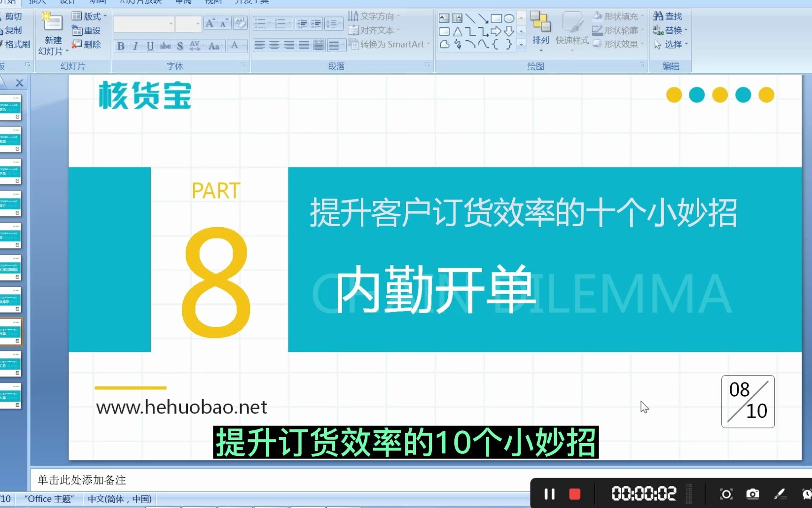Image resolution: width=812 pixels, height=508 pixels.
Task: Click the Delete slide (删除) icon
Action: tap(77, 44)
